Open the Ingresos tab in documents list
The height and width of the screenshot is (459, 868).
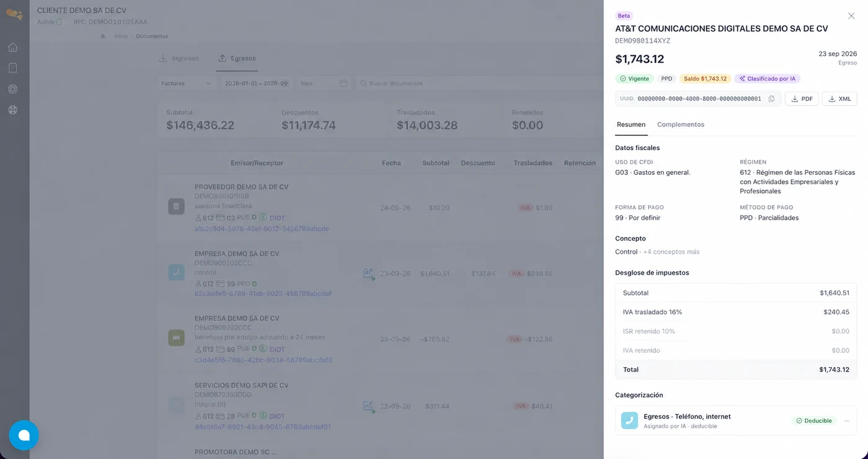click(x=179, y=58)
